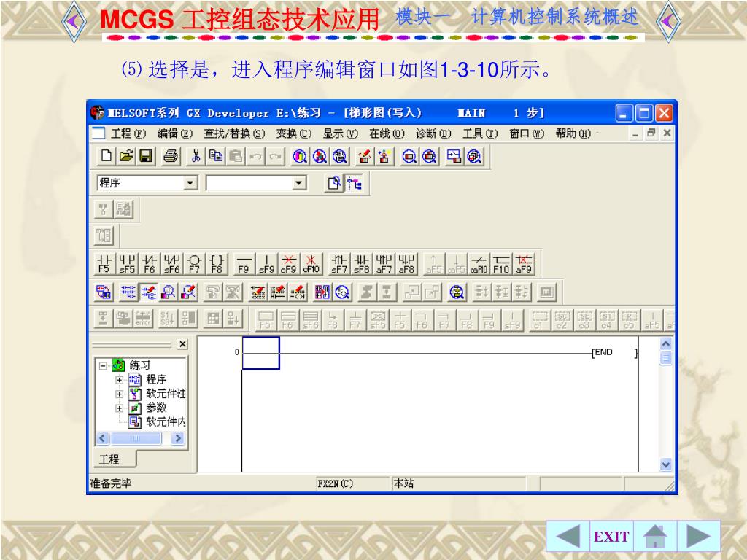Cut selection with the scissors icon
Viewport: 747px width, 560px height.
(x=196, y=156)
